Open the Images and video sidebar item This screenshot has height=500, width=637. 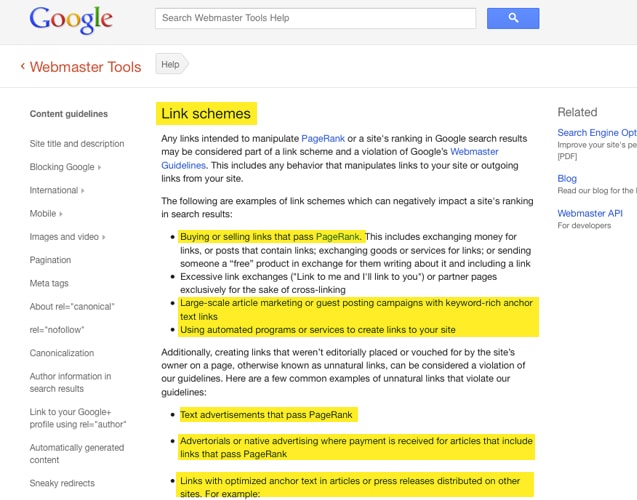coord(64,237)
